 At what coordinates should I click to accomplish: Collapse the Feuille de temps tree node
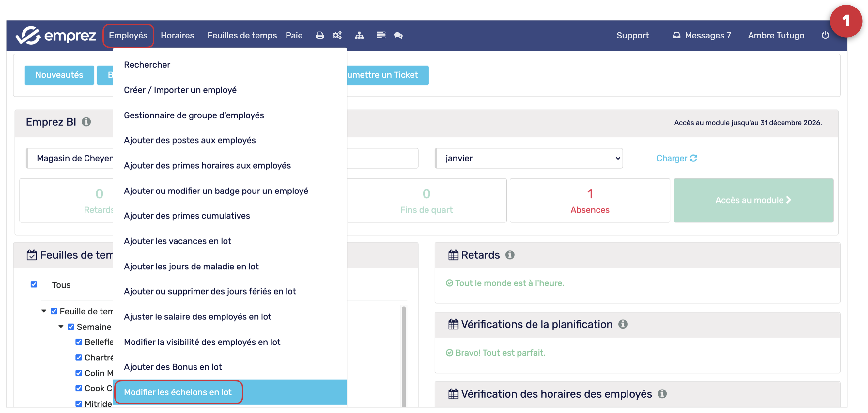tap(44, 311)
